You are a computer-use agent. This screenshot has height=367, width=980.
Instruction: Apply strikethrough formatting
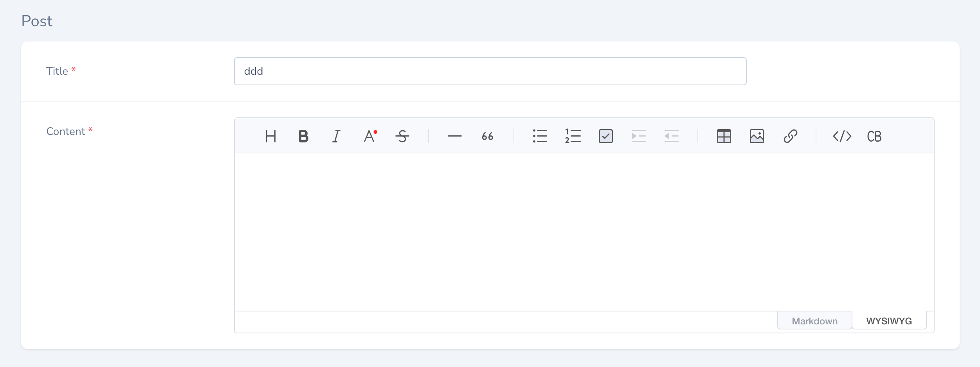coord(402,136)
